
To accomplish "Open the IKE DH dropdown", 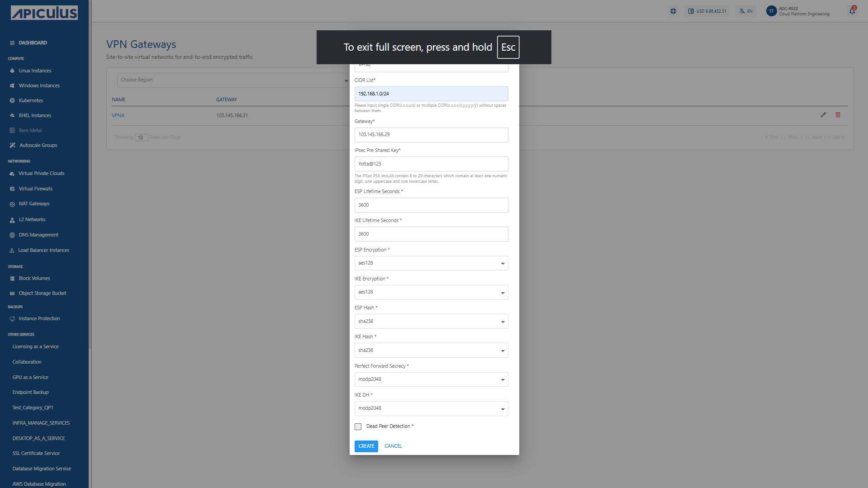I will click(x=431, y=408).
